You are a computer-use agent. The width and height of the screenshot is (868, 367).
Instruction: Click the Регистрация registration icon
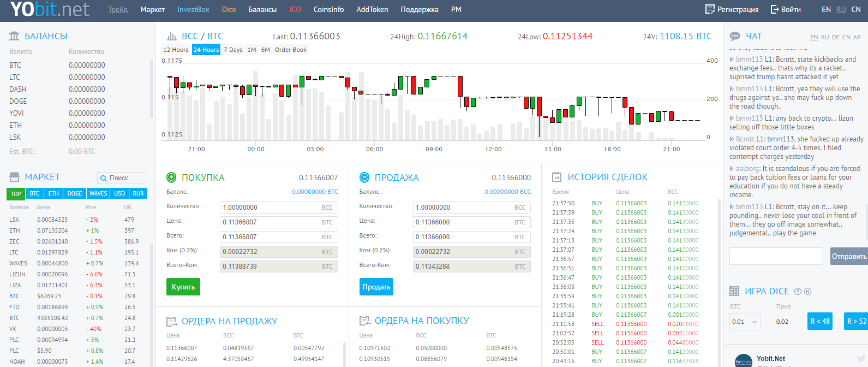pyautogui.click(x=710, y=9)
